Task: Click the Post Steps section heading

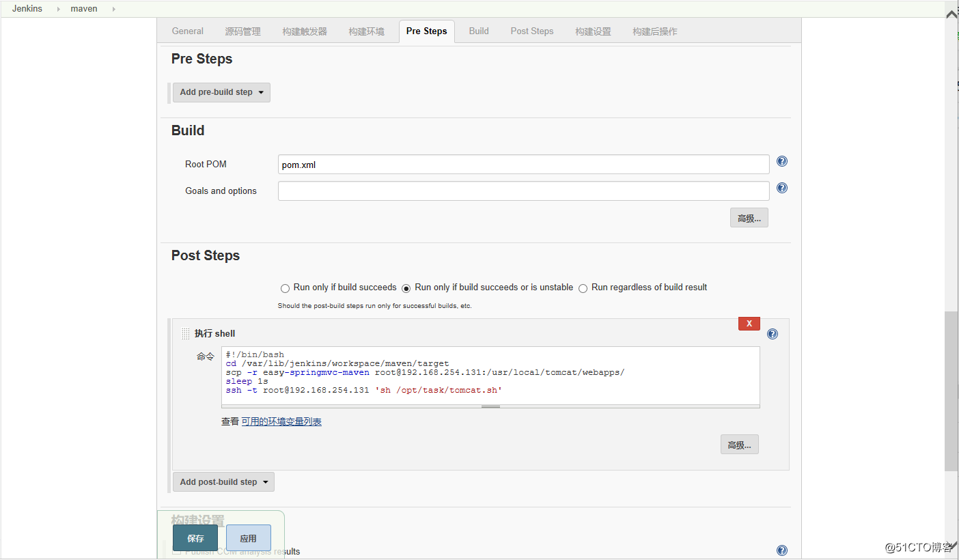Action: coord(206,255)
